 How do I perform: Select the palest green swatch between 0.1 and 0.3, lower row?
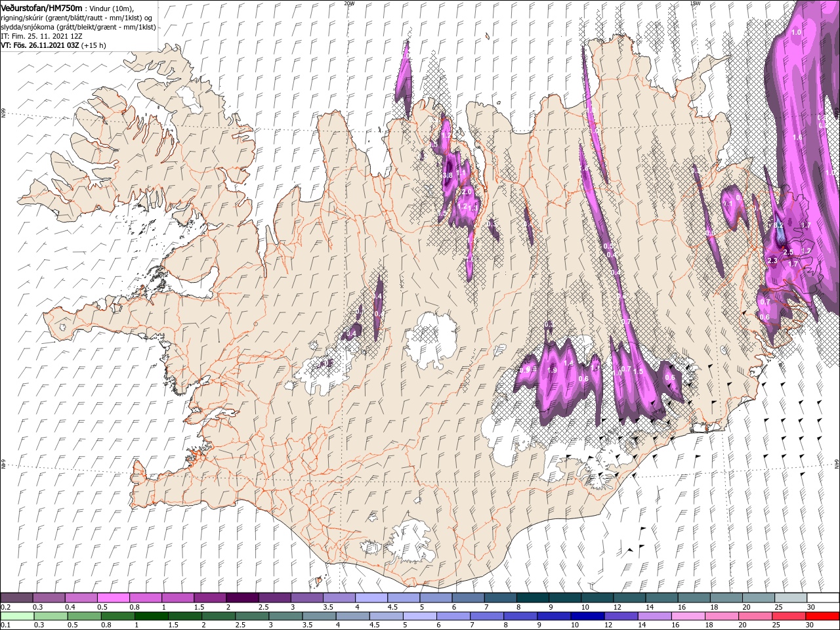(x=17, y=616)
